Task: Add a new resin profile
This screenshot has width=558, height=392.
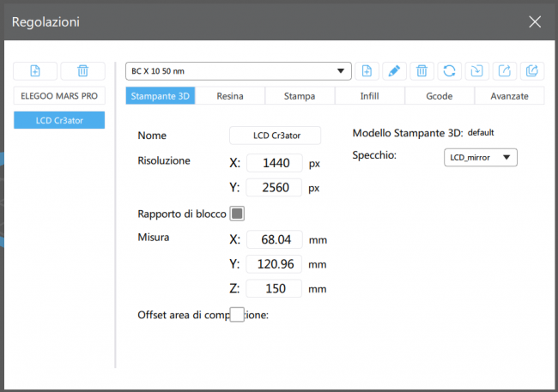Action: tap(367, 70)
